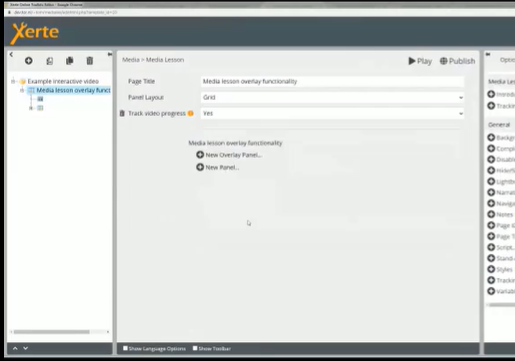Add the Introduction optional property

click(x=491, y=94)
